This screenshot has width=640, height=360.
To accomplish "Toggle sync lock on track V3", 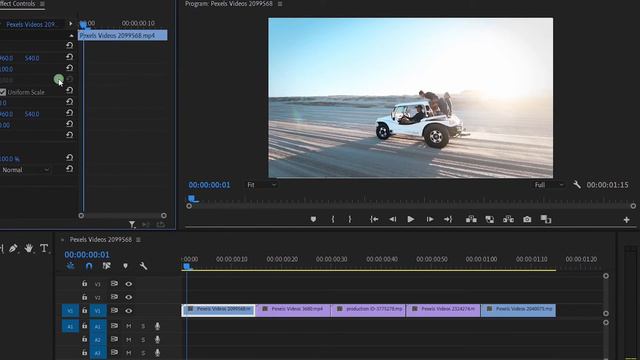I will coord(114,283).
